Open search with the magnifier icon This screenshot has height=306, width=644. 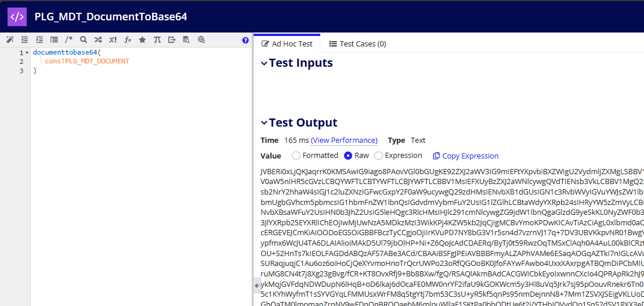click(84, 40)
